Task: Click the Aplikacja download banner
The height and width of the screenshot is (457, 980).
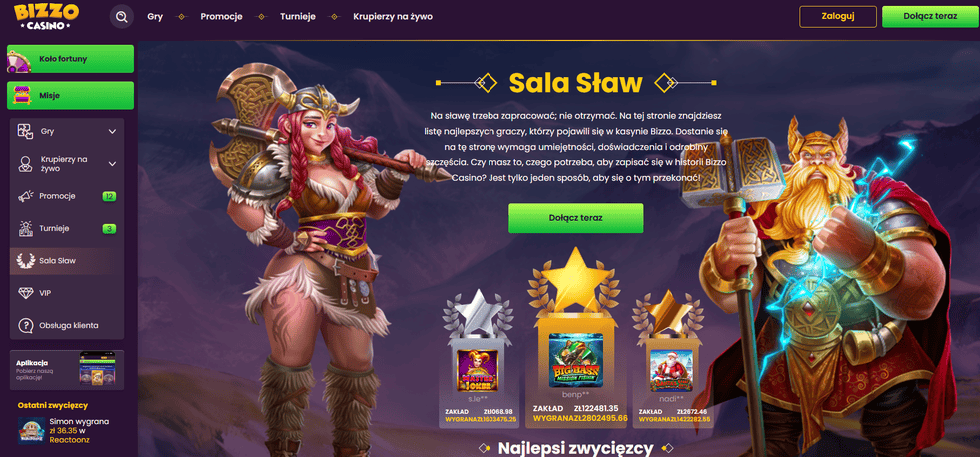Action: click(67, 370)
